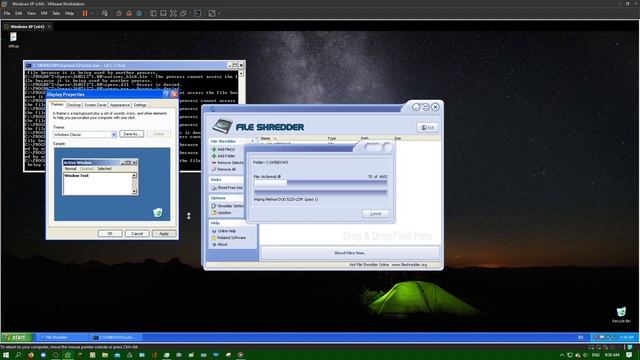
Task: Click the console view toolbar icon
Action: tap(163, 13)
